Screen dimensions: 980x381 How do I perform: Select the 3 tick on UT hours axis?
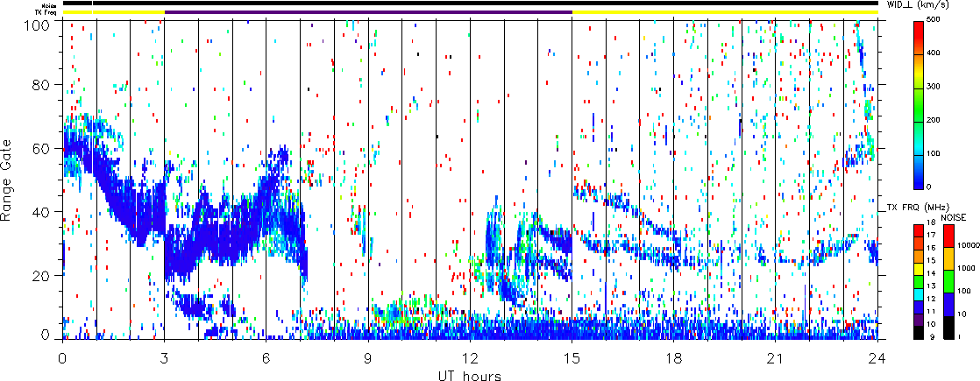[x=164, y=358]
